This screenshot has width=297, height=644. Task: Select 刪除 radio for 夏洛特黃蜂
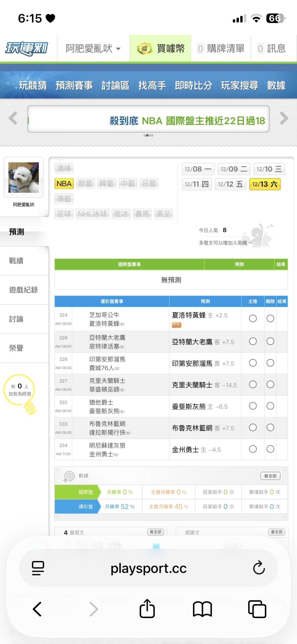click(270, 319)
